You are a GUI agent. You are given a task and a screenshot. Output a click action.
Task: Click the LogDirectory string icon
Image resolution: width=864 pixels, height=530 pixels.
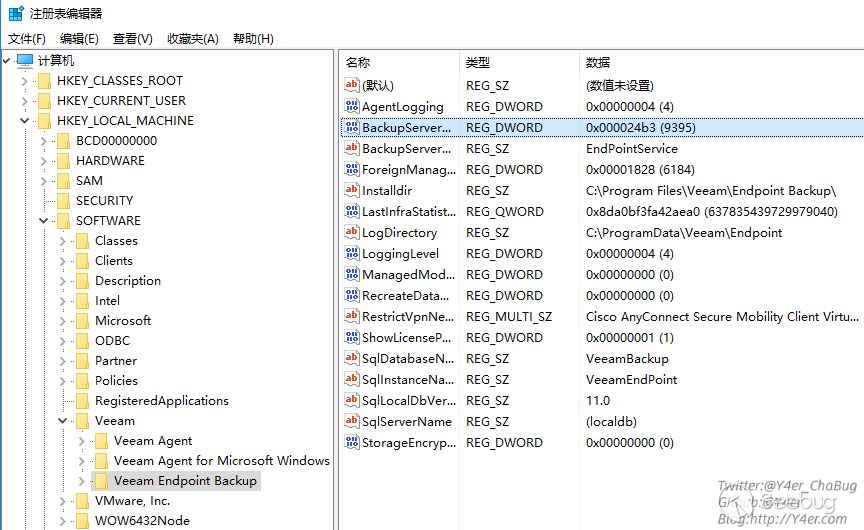pyautogui.click(x=352, y=232)
